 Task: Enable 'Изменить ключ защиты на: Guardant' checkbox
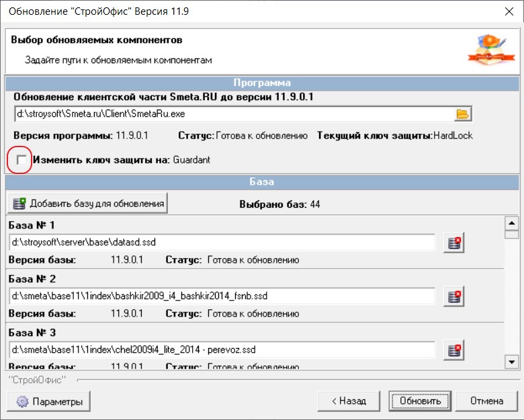click(21, 160)
